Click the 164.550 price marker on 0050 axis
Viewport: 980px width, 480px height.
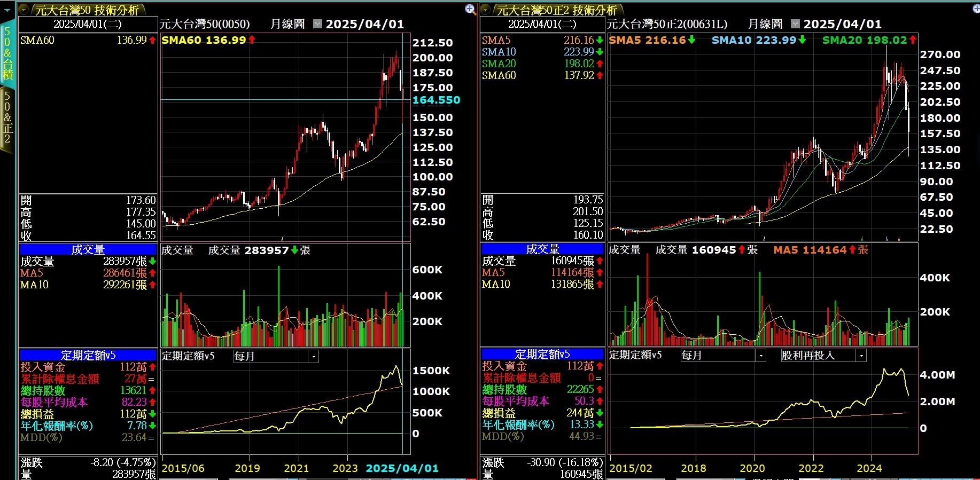pyautogui.click(x=436, y=100)
